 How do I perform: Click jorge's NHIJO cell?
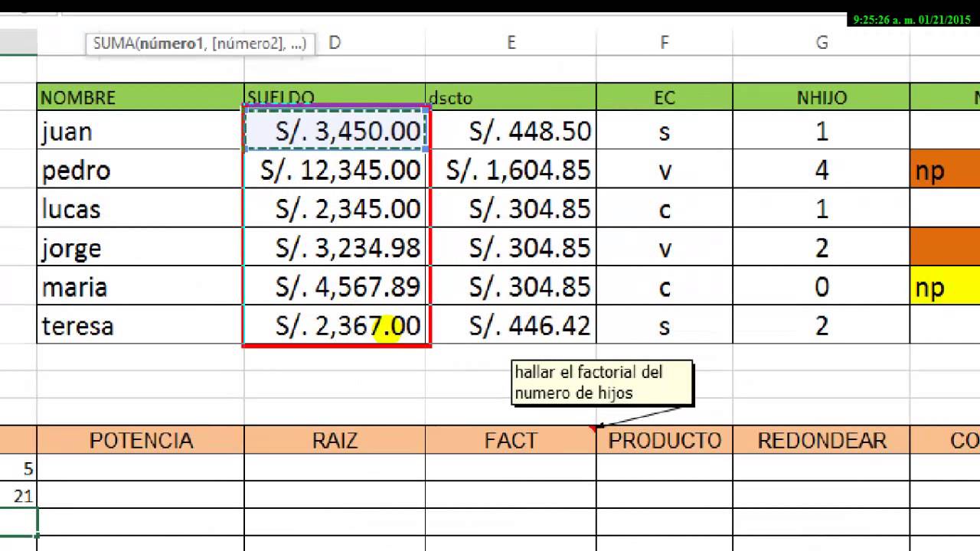point(822,248)
